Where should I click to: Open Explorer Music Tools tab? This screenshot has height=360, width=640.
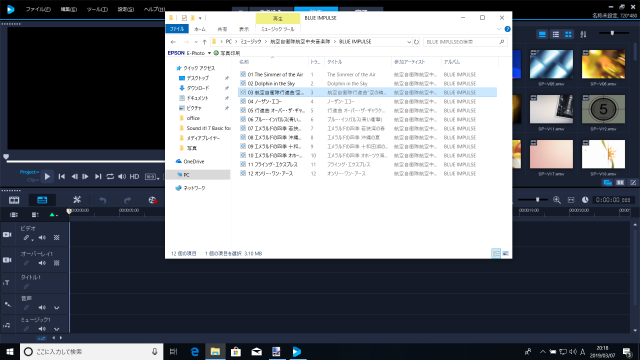tap(278, 29)
